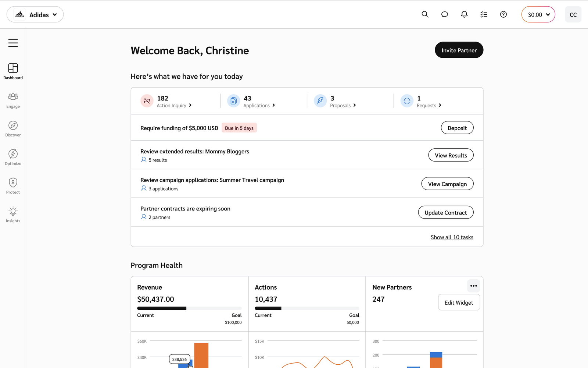This screenshot has height=368, width=588.
Task: Show all 10 tasks
Action: click(x=452, y=237)
